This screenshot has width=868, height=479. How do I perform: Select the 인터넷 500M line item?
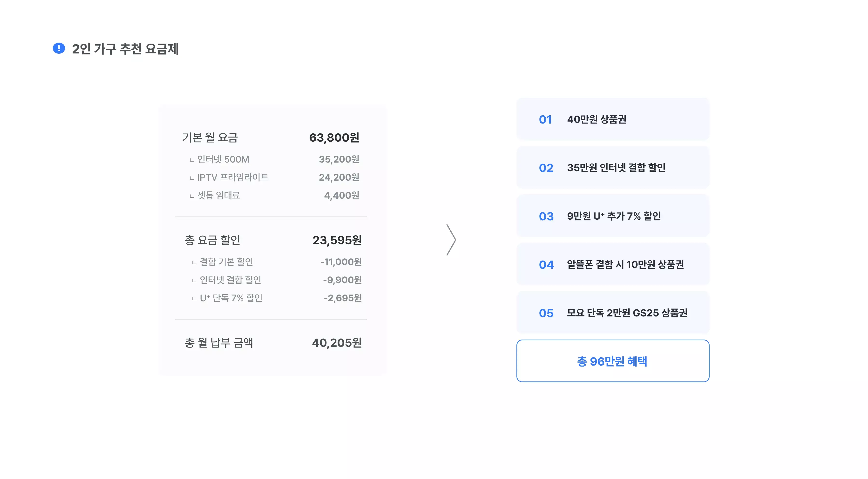click(223, 159)
